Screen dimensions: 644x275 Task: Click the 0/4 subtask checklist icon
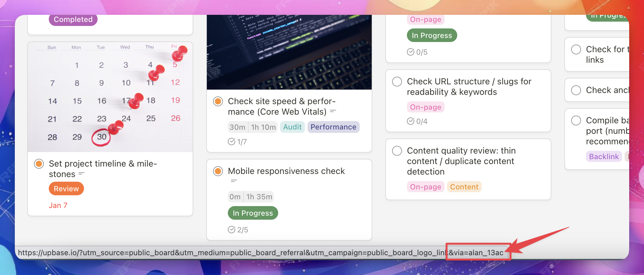[411, 121]
